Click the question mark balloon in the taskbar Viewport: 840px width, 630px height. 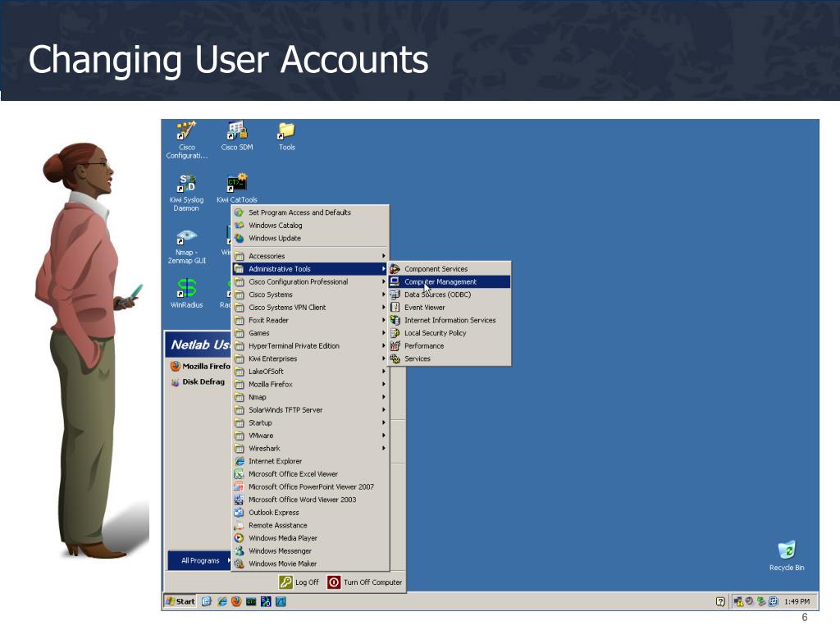720,601
